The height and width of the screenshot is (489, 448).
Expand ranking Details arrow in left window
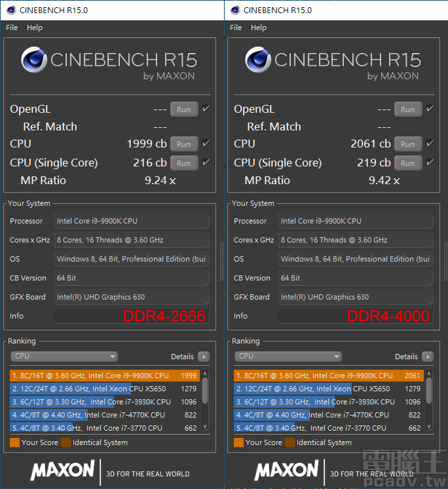pos(204,357)
